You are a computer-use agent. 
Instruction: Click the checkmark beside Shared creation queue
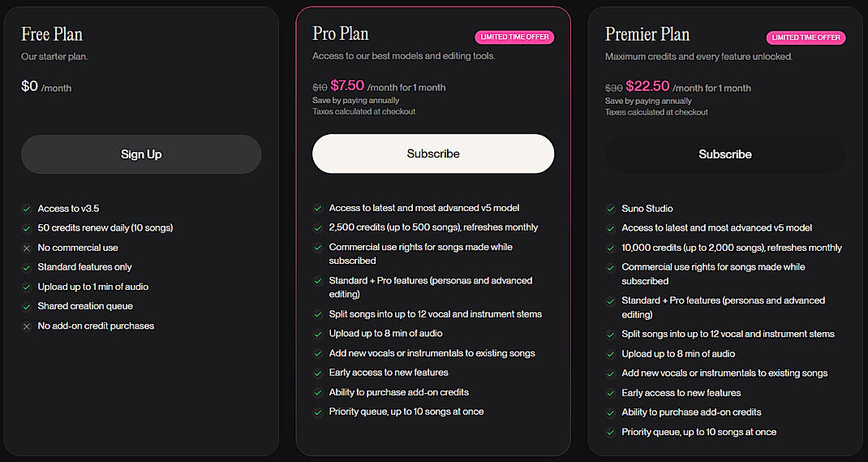(27, 306)
